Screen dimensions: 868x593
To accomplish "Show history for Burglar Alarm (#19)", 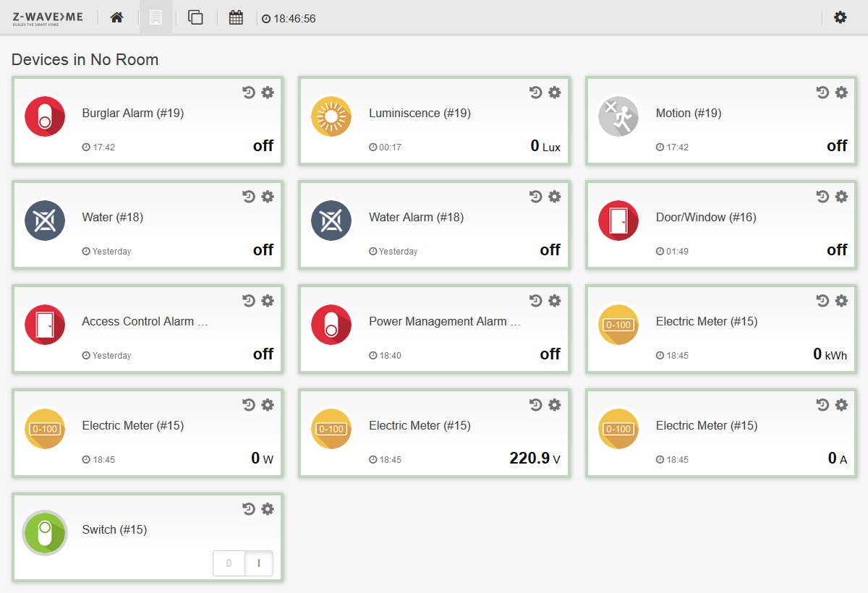I will click(249, 93).
